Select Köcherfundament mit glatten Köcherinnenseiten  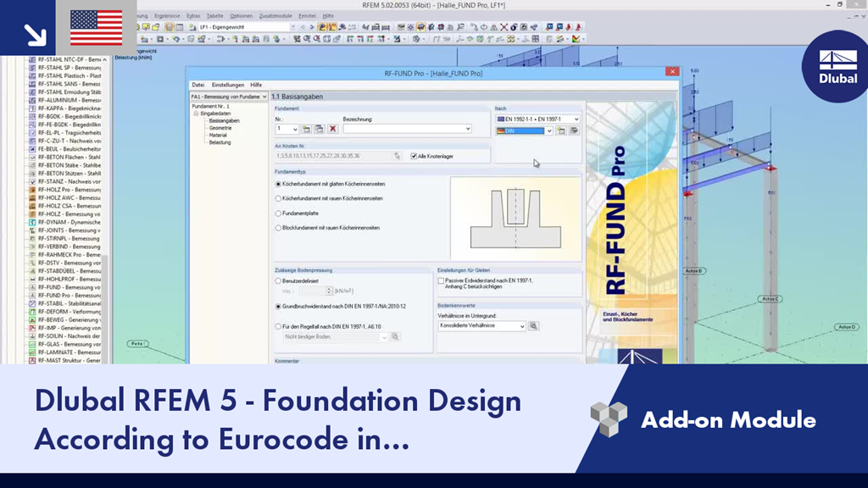point(278,184)
